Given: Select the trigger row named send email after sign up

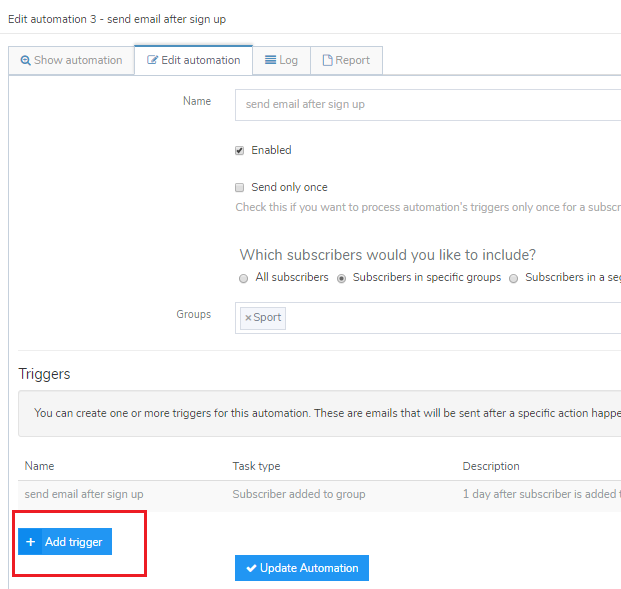Looking at the screenshot, I should pyautogui.click(x=84, y=494).
